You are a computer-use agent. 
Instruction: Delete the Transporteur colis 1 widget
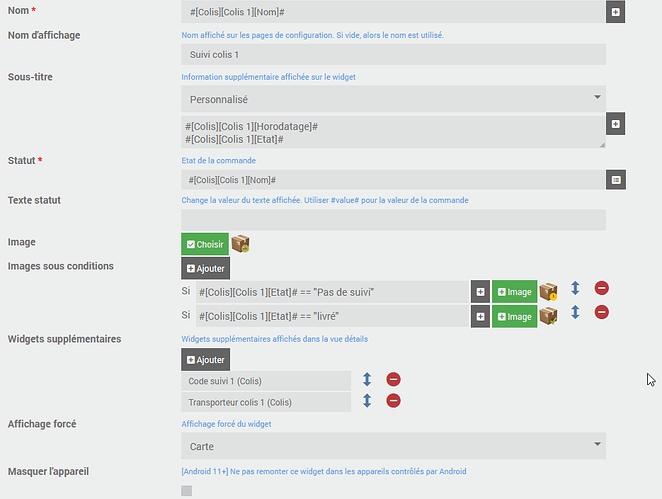(x=394, y=401)
